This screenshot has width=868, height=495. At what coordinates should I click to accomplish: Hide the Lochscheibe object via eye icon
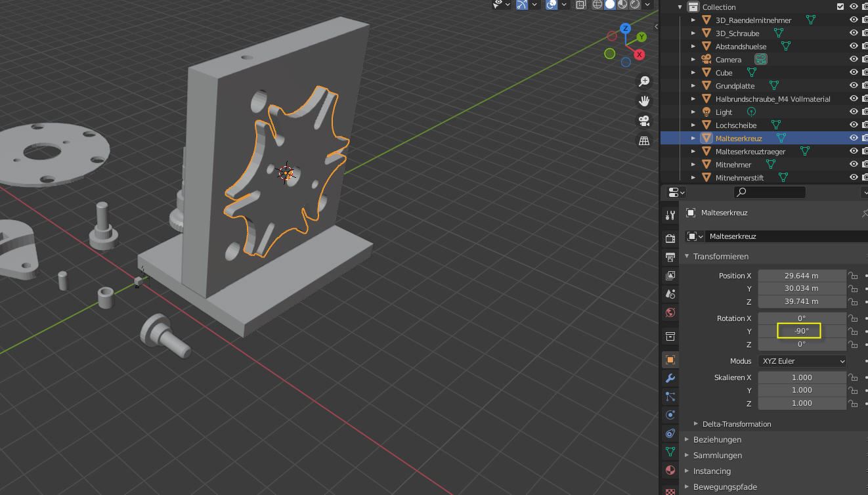(x=854, y=125)
